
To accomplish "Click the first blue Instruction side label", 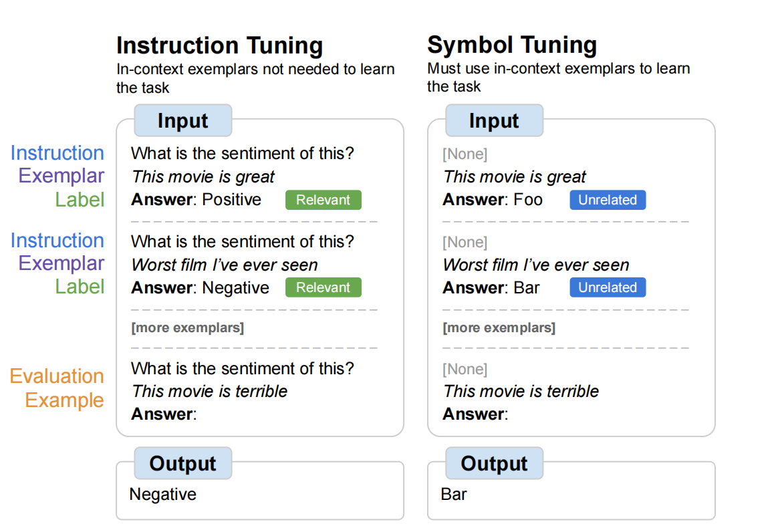I will click(57, 153).
